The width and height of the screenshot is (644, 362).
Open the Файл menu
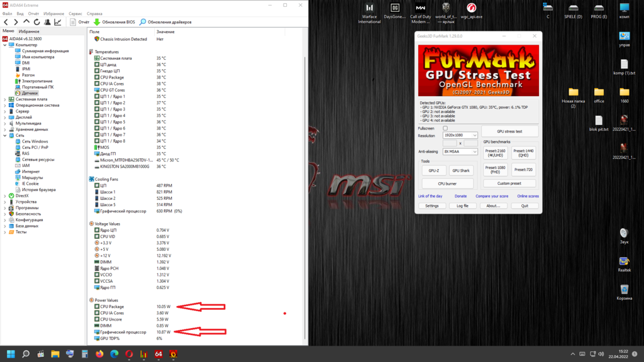pyautogui.click(x=8, y=14)
